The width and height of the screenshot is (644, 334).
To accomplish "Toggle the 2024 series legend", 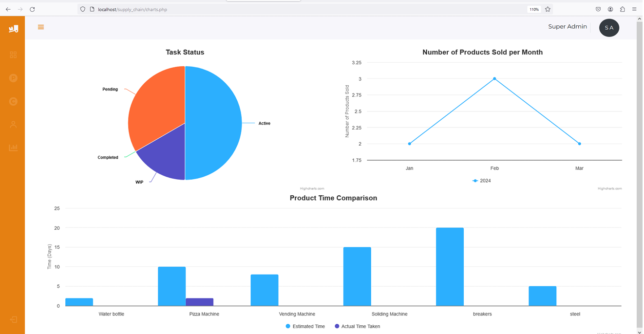I will pos(482,181).
